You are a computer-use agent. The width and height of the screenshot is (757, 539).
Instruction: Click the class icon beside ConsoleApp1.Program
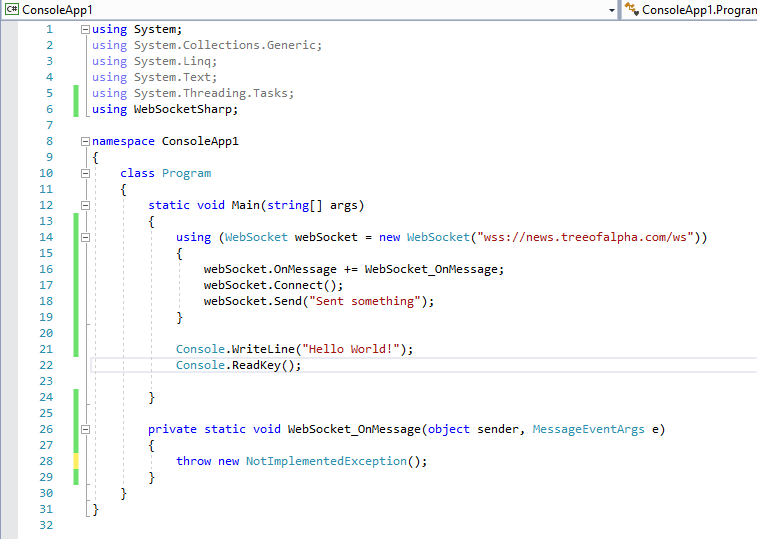pos(631,9)
